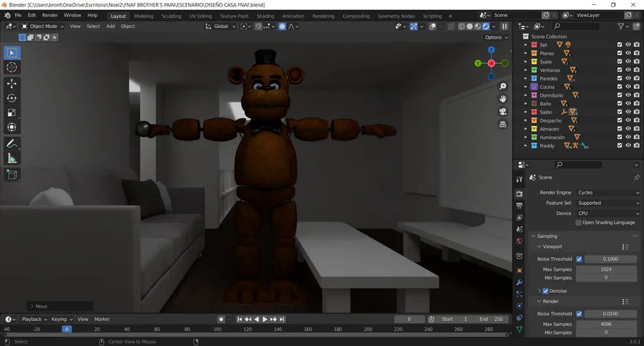The width and height of the screenshot is (644, 346).
Task: Switch to Rendered viewport shading
Action: point(486,27)
